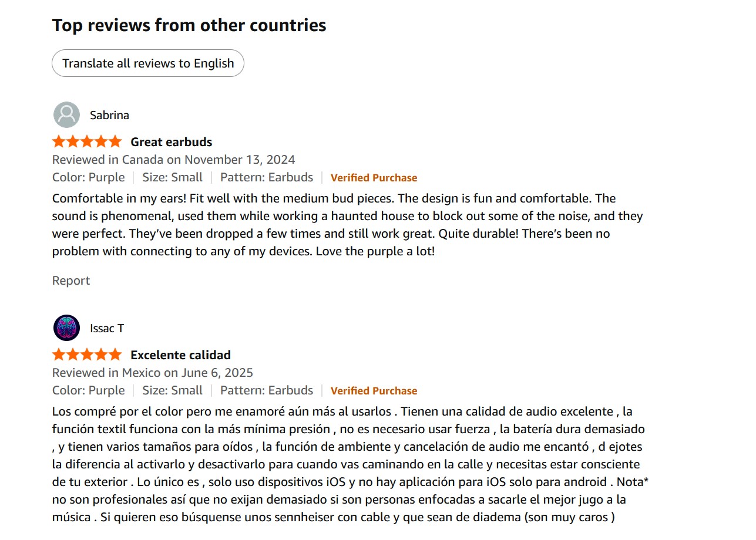Click Pattern: Earbuds in Issac T's review
Screen dimensions: 756x540
(x=267, y=390)
